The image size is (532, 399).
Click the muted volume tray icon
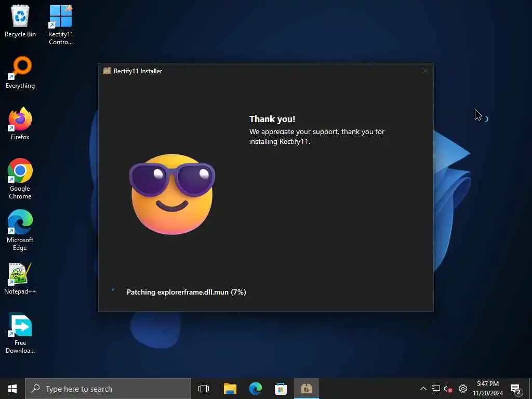click(x=448, y=389)
